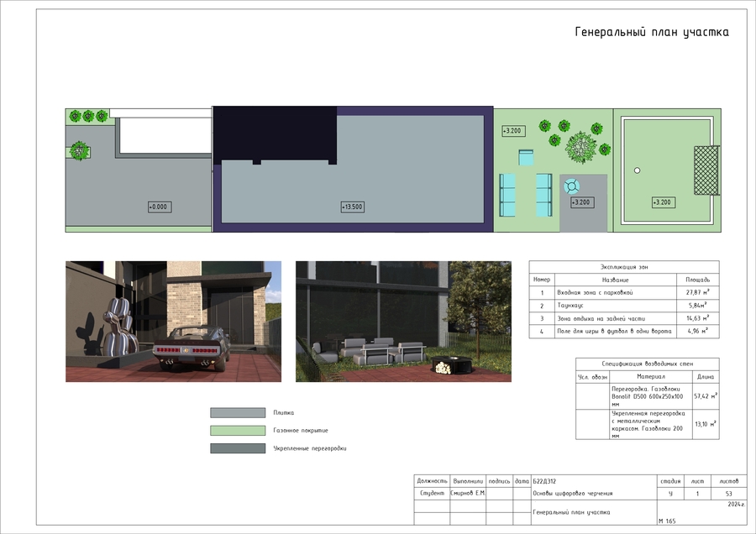
Task: Click the large tree symbol in the garden
Action: pos(580,148)
